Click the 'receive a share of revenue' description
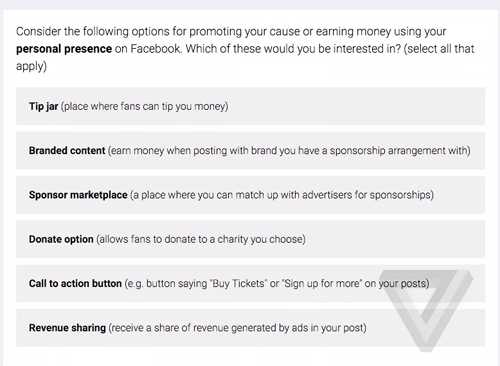500x366 pixels. [x=238, y=328]
